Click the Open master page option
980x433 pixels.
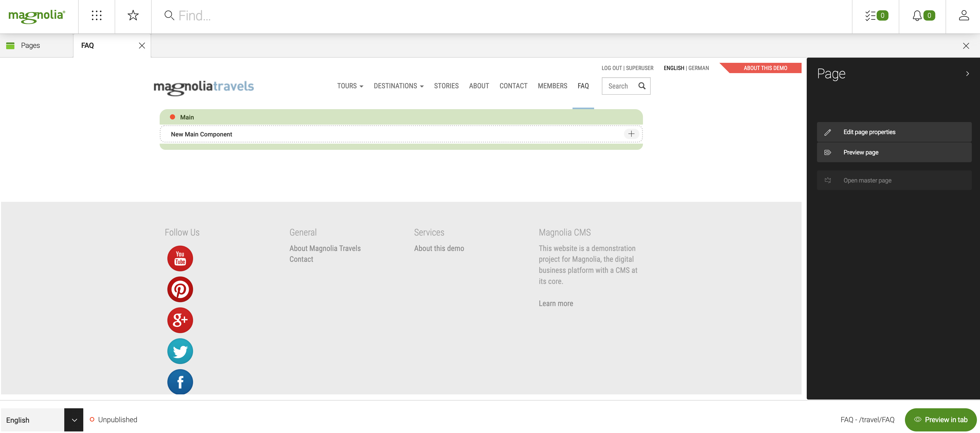point(867,180)
